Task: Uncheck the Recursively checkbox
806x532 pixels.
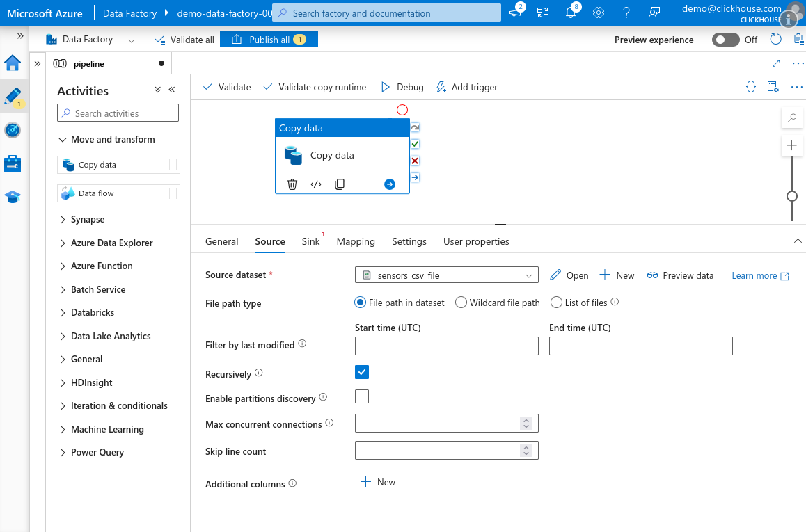Action: pos(362,372)
